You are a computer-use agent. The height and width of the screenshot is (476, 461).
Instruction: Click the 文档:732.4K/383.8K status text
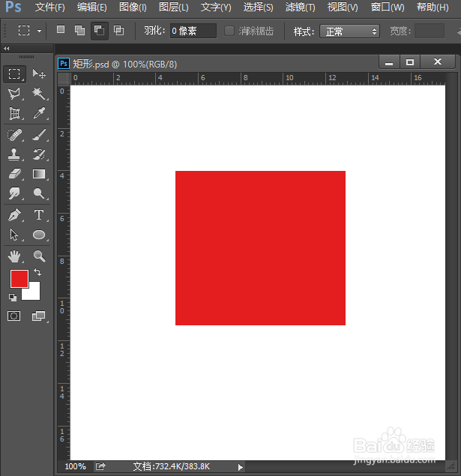click(172, 466)
